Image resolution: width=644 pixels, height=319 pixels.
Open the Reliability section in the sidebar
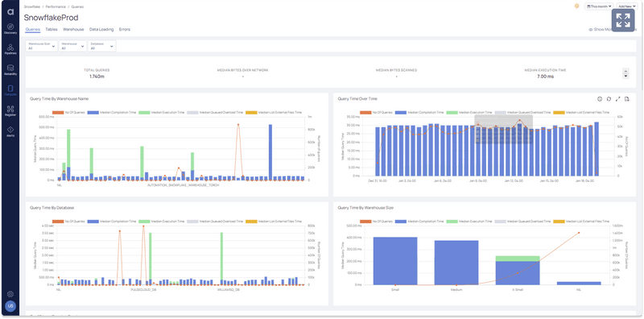10,70
